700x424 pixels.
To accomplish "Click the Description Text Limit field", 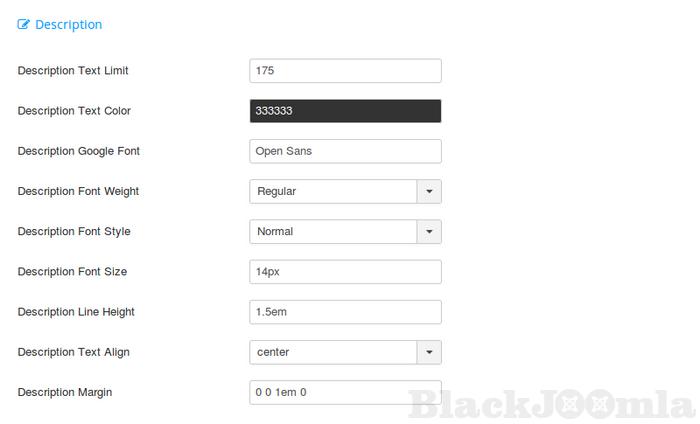I will (x=345, y=71).
